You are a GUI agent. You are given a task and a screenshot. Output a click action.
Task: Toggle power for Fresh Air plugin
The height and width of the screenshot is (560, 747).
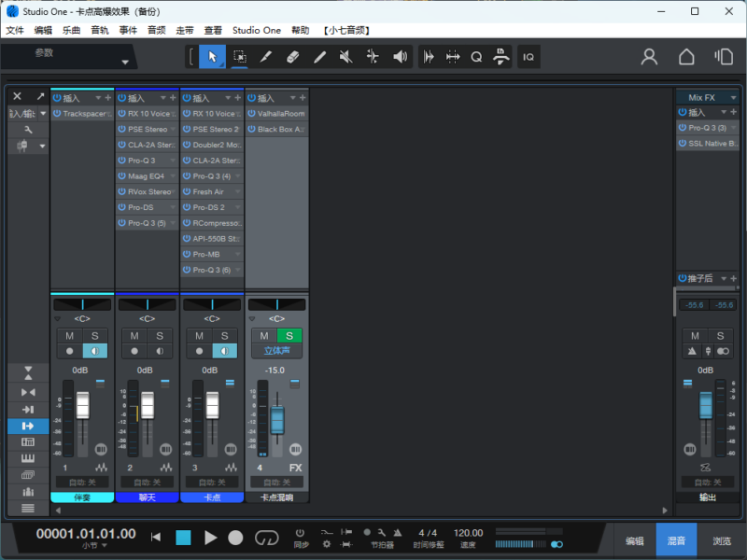[187, 191]
